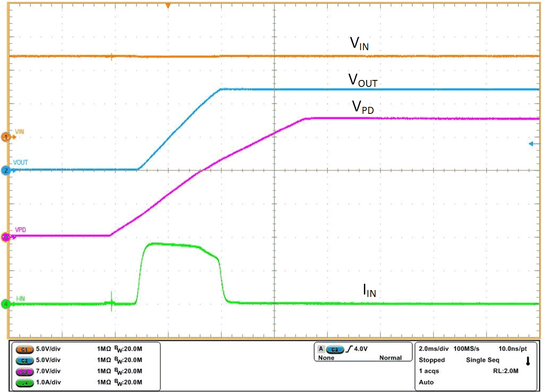Click the C2 trigger source badge
This screenshot has width=544, height=392.
click(x=335, y=350)
